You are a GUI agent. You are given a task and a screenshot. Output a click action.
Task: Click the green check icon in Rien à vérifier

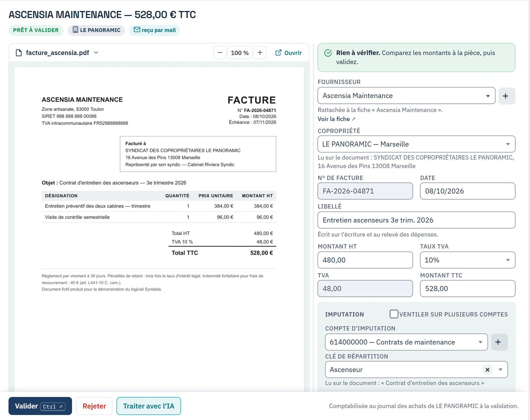328,53
